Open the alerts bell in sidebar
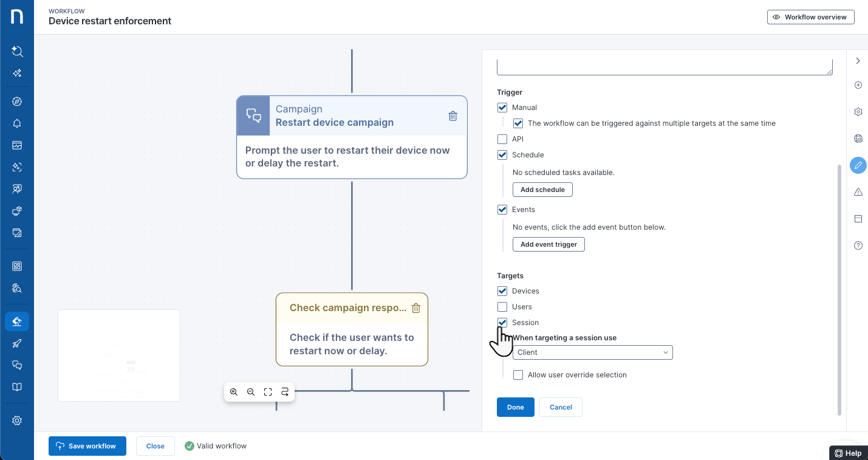Viewport: 868px width, 460px height. pyautogui.click(x=17, y=123)
